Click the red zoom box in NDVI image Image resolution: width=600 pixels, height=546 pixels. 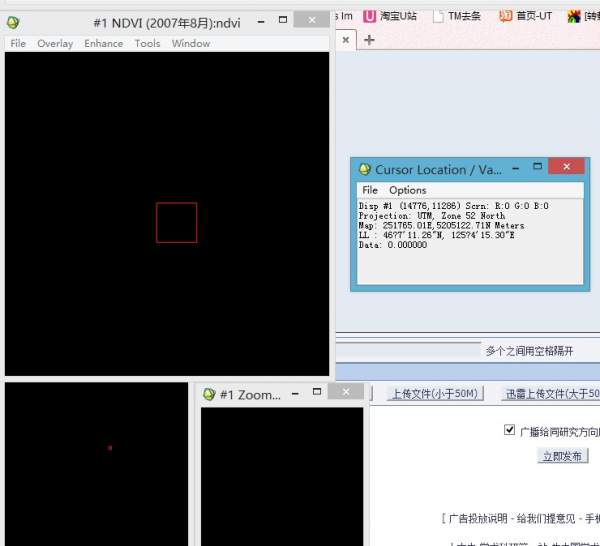click(x=176, y=223)
